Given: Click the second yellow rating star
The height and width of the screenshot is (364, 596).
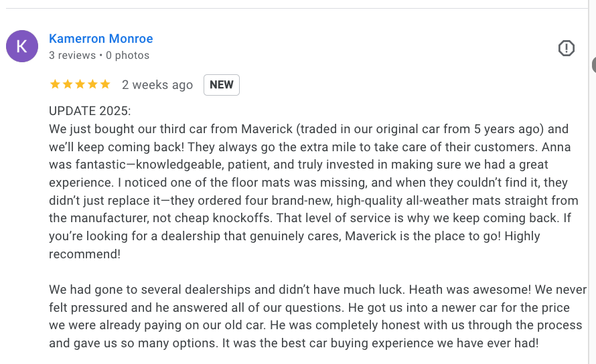Looking at the screenshot, I should click(67, 84).
